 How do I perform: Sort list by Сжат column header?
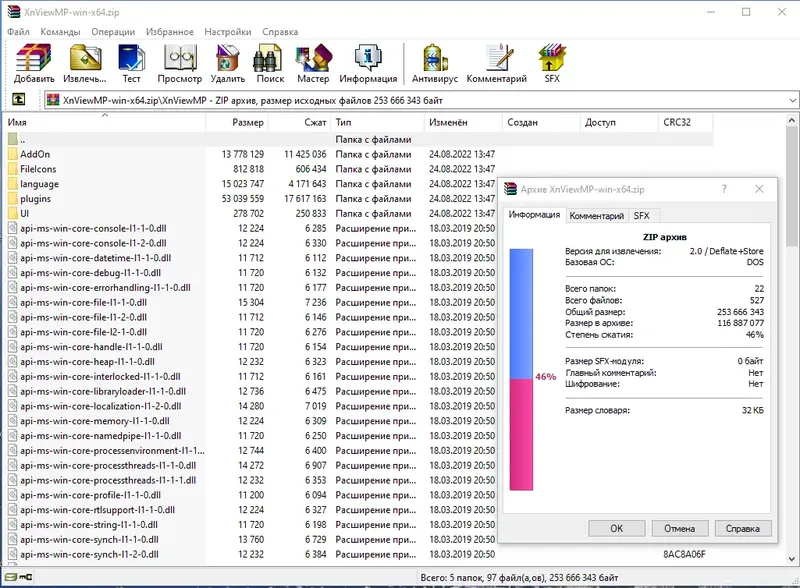(299, 122)
